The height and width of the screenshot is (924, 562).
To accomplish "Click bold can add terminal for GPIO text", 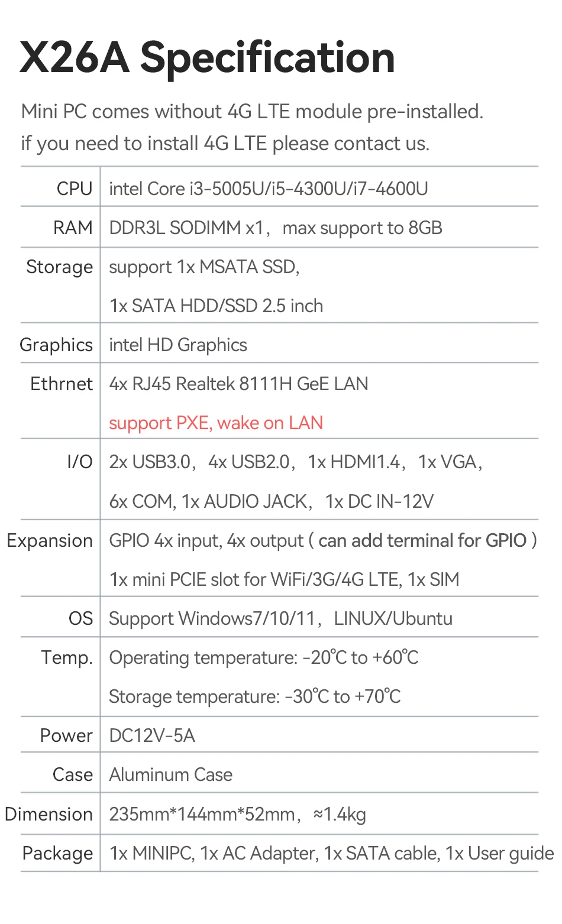I will click(422, 540).
